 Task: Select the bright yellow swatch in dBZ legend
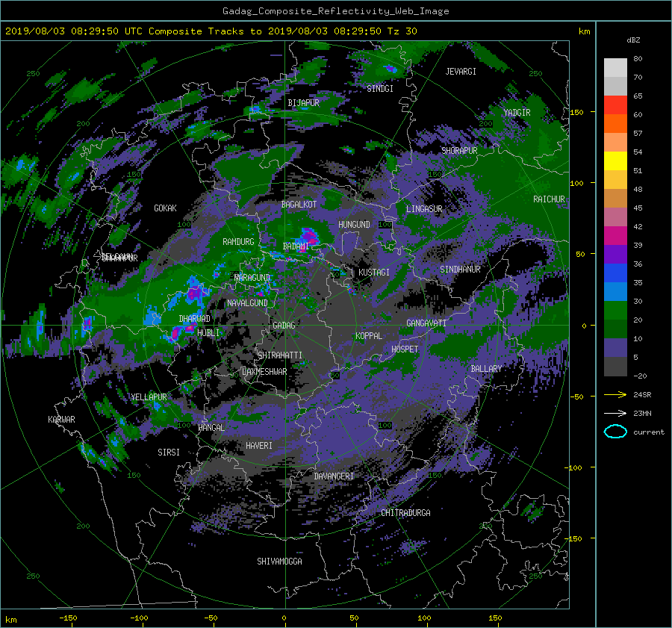[x=615, y=161]
